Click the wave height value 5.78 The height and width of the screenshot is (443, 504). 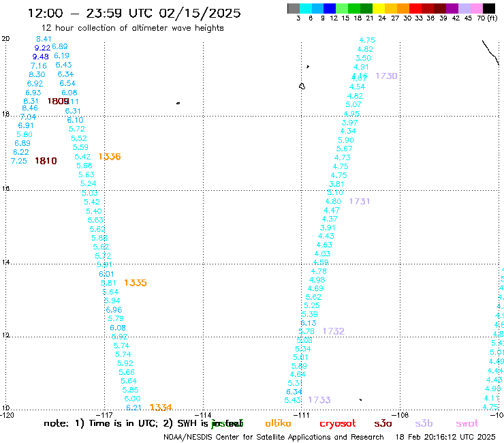coord(306,331)
